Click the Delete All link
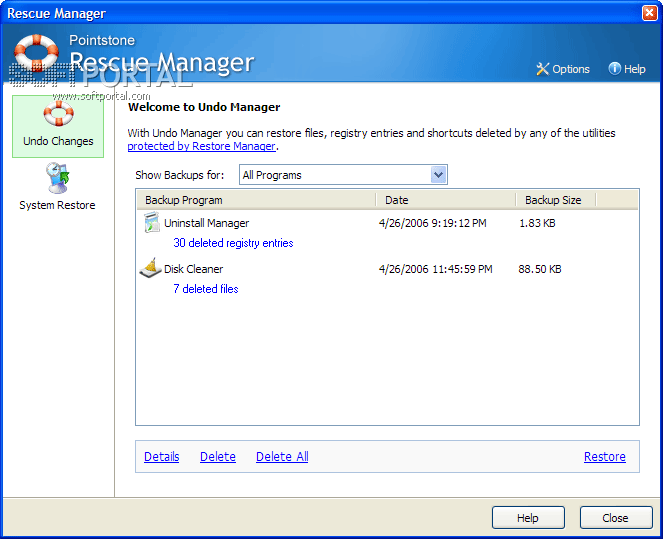 point(282,457)
